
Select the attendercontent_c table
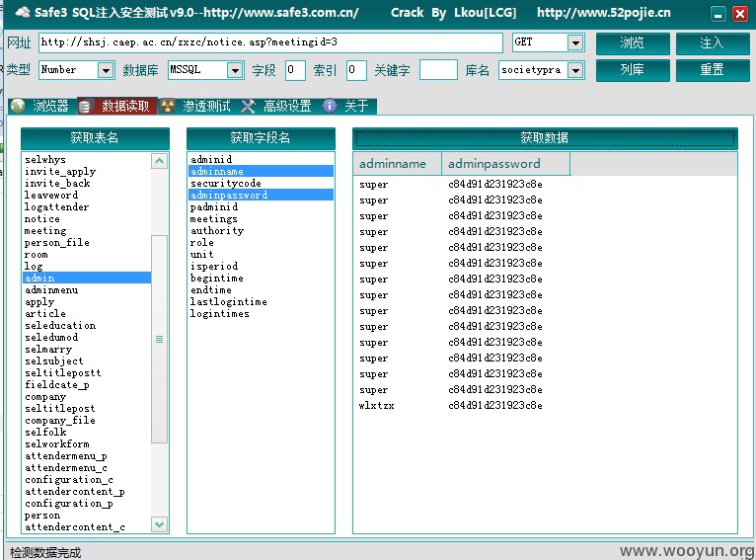click(x=87, y=526)
